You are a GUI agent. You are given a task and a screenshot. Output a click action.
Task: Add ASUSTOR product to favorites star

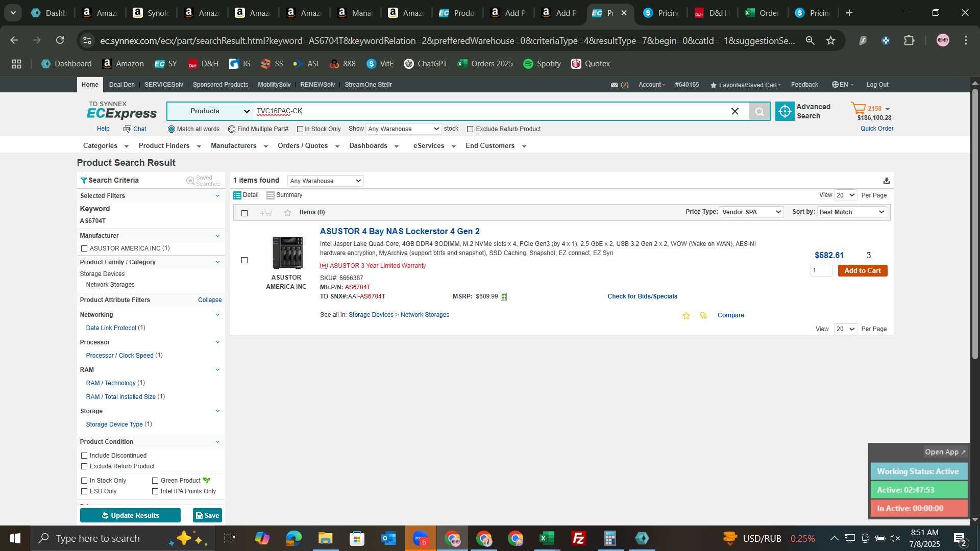click(687, 316)
